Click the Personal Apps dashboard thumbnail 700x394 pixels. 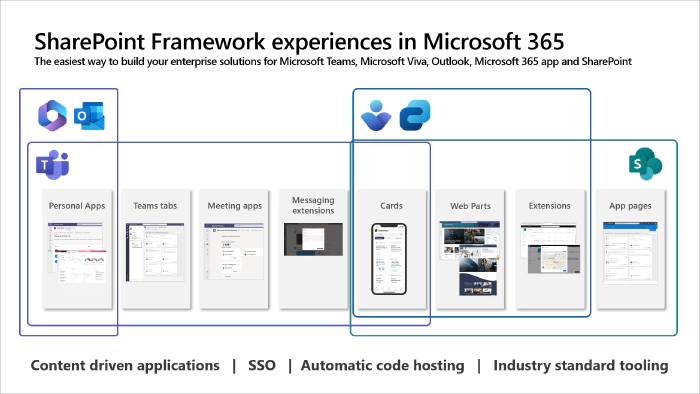(77, 253)
